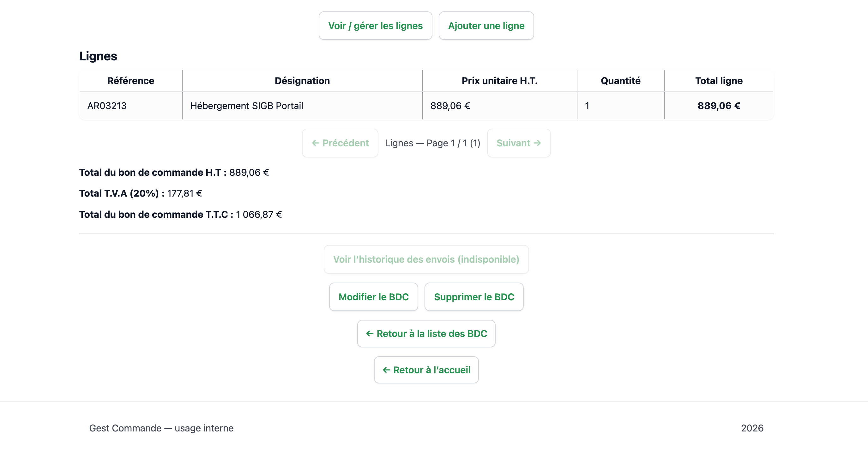Click the Lignes — Page 1 / 1 indicator

pyautogui.click(x=432, y=143)
